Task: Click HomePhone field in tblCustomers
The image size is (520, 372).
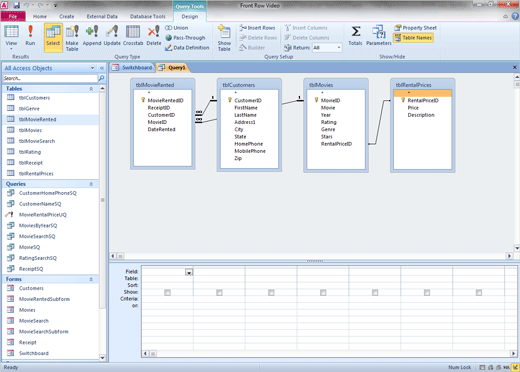Action: (248, 144)
